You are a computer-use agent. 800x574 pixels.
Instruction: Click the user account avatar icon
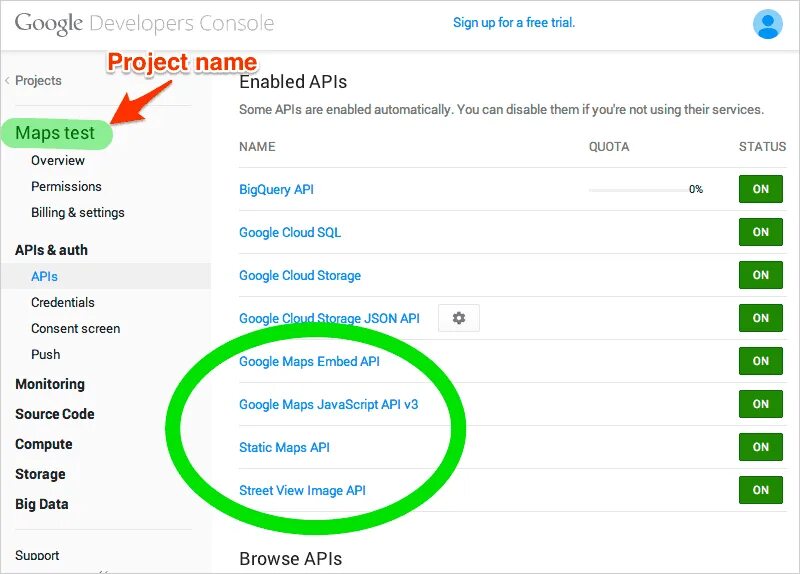768,24
